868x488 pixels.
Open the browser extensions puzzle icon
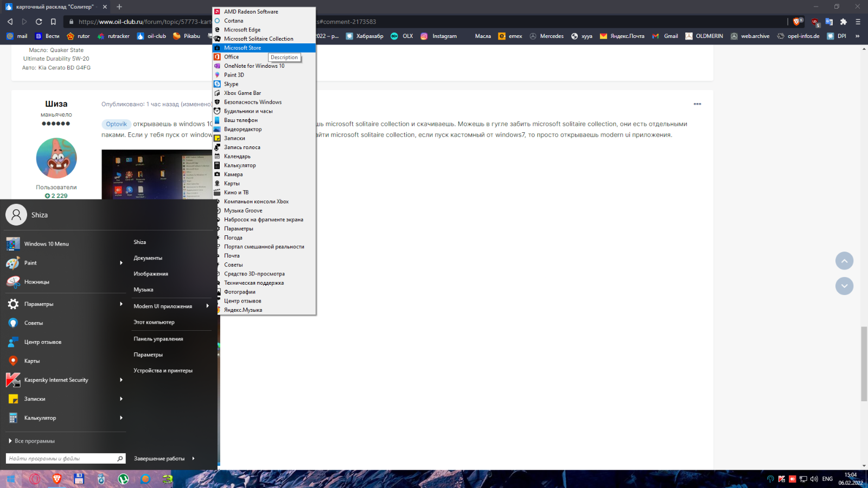click(844, 22)
